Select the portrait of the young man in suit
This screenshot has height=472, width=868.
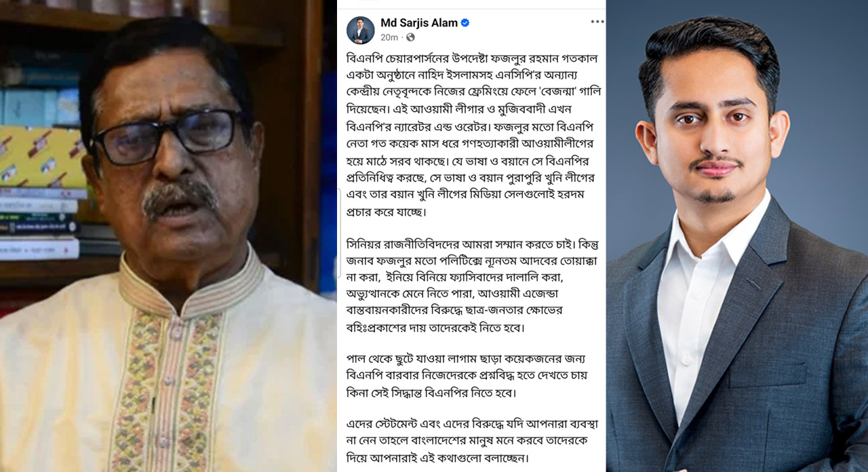[x=737, y=236]
